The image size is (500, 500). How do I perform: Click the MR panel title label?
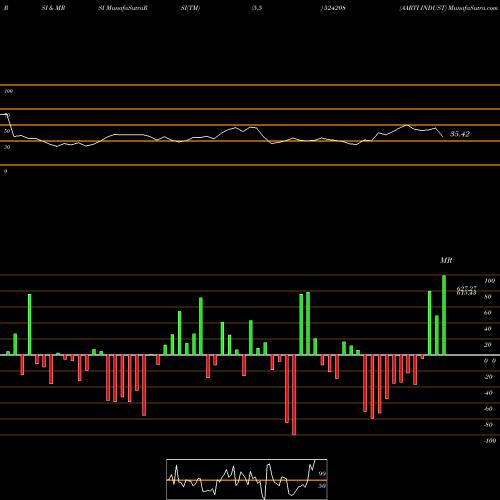click(x=446, y=260)
